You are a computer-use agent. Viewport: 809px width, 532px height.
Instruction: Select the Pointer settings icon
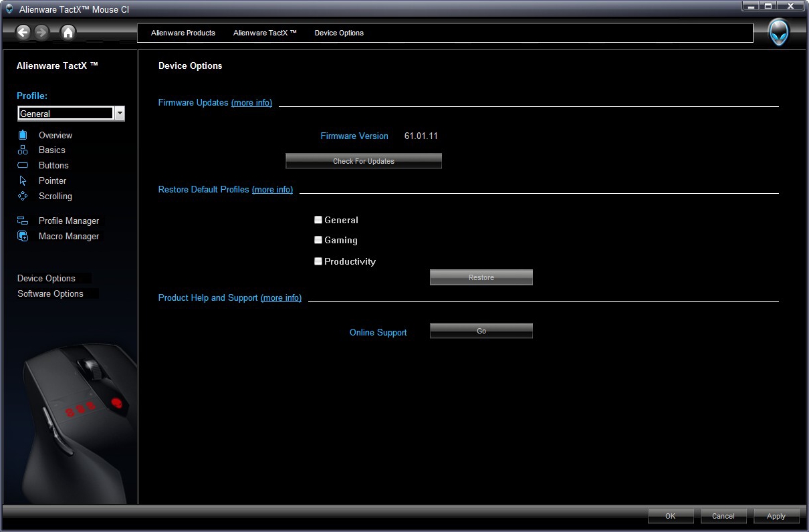23,180
